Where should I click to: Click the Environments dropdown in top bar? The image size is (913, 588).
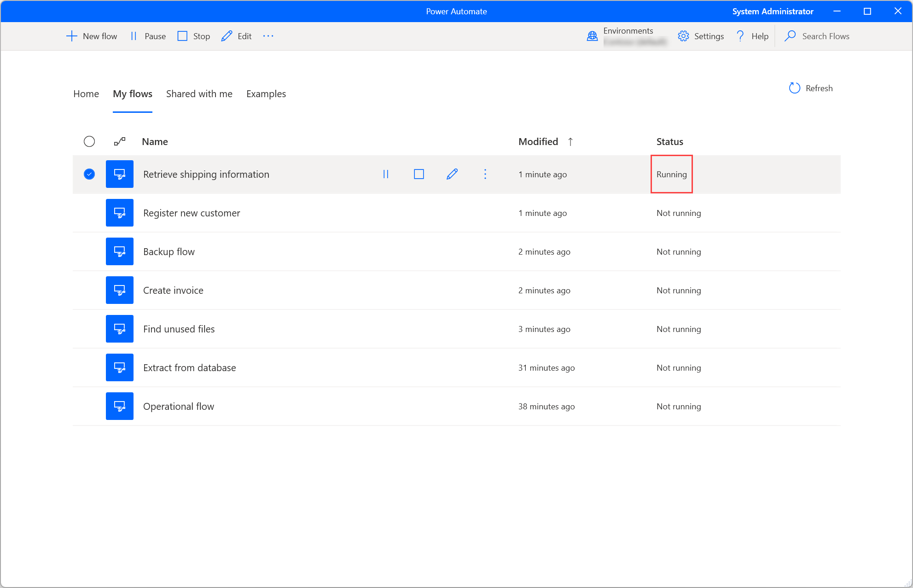(625, 36)
